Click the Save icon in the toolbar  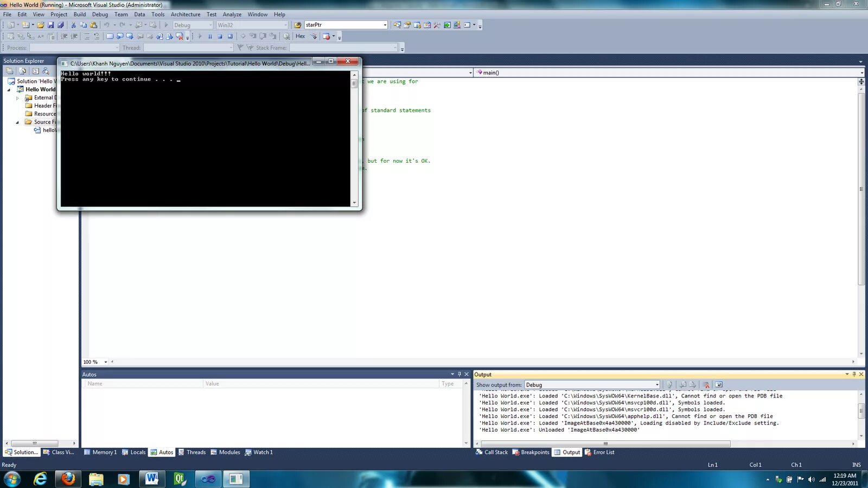(50, 25)
